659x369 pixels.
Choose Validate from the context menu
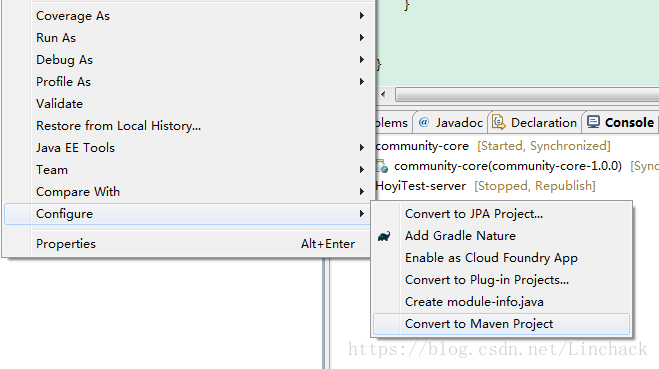tap(187, 104)
